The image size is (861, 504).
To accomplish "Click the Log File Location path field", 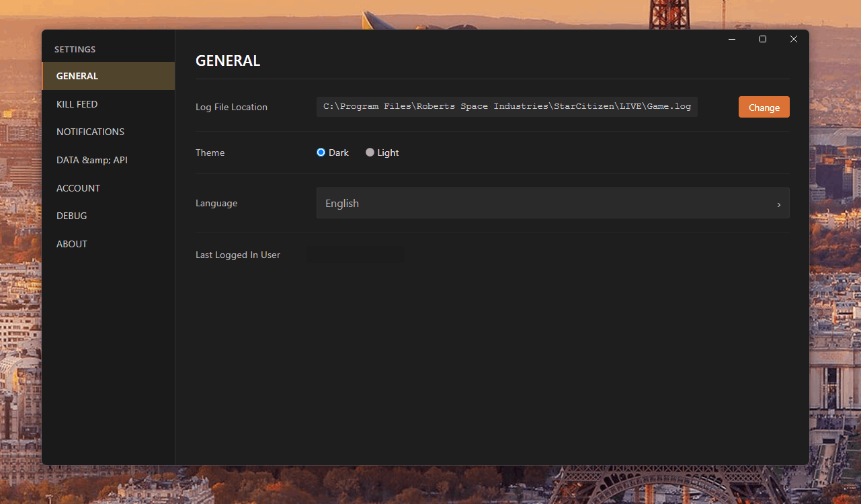I will click(x=507, y=107).
